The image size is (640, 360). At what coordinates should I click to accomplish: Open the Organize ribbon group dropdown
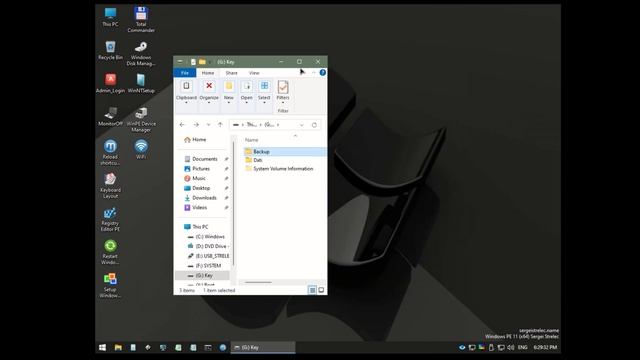pos(209,93)
